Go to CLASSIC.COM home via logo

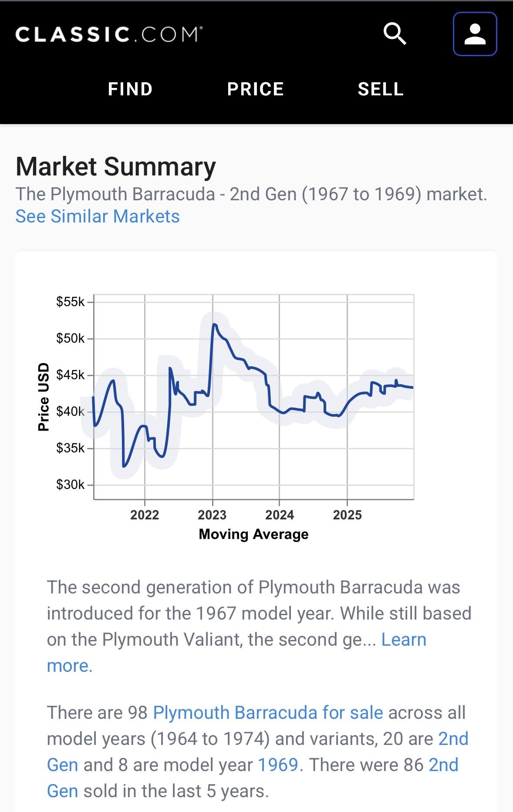[109, 34]
